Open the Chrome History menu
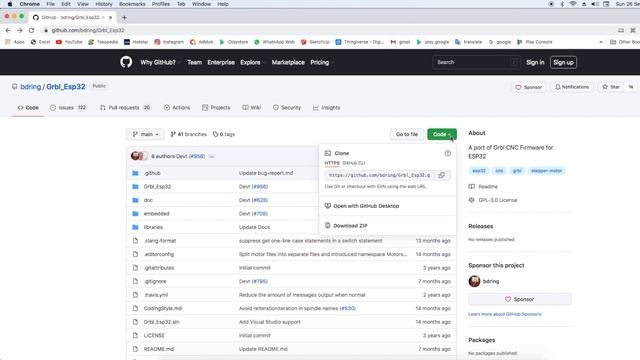The image size is (640, 360). [x=104, y=4]
